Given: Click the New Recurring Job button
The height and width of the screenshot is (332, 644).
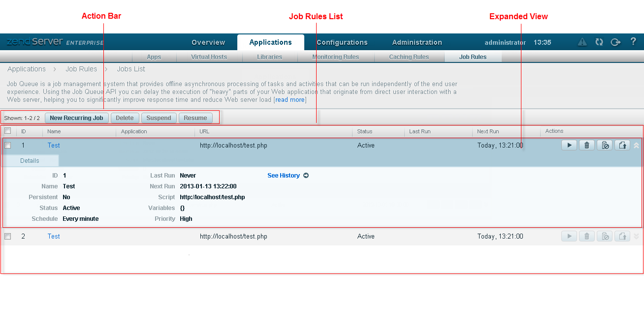Looking at the screenshot, I should 76,118.
